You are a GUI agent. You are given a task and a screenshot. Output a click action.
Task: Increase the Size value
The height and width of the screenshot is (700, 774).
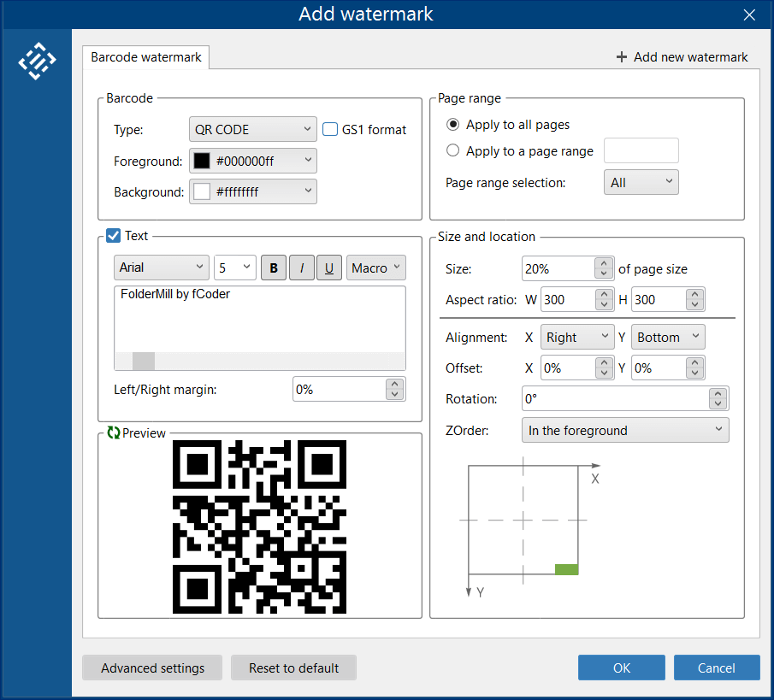coord(604,263)
